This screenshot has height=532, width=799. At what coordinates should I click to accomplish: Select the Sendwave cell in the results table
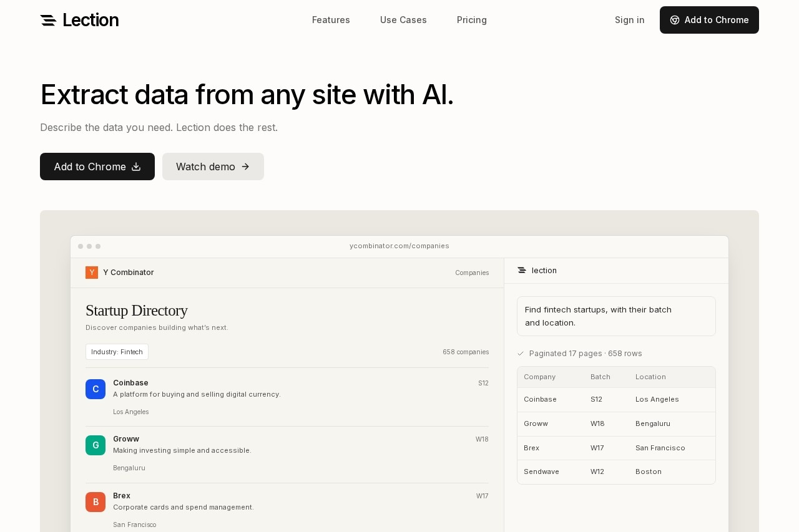click(541, 472)
